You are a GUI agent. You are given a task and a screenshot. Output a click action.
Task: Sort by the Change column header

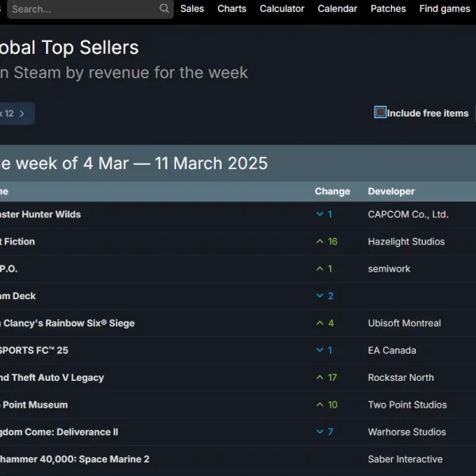332,191
